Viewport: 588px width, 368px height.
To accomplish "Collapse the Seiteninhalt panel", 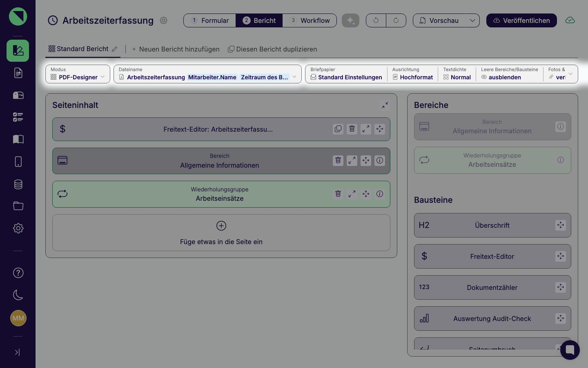I will tap(385, 105).
